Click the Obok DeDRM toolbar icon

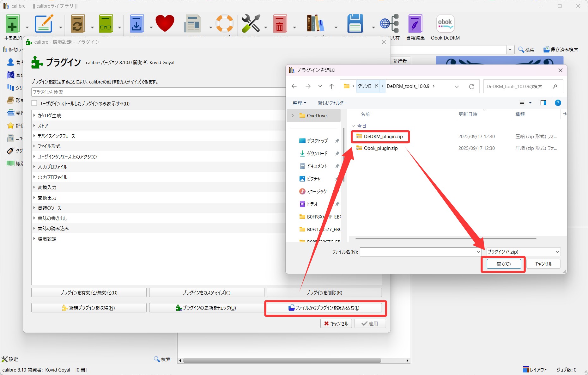[x=445, y=24]
